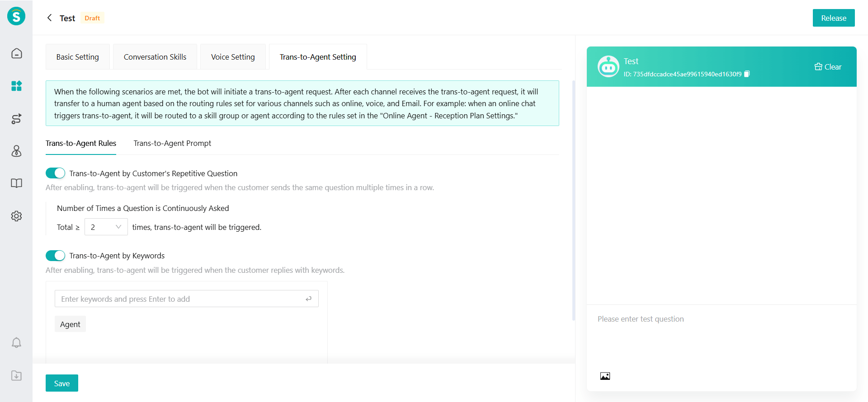The image size is (868, 402).
Task: Click the home icon in the sidebar
Action: point(16,53)
